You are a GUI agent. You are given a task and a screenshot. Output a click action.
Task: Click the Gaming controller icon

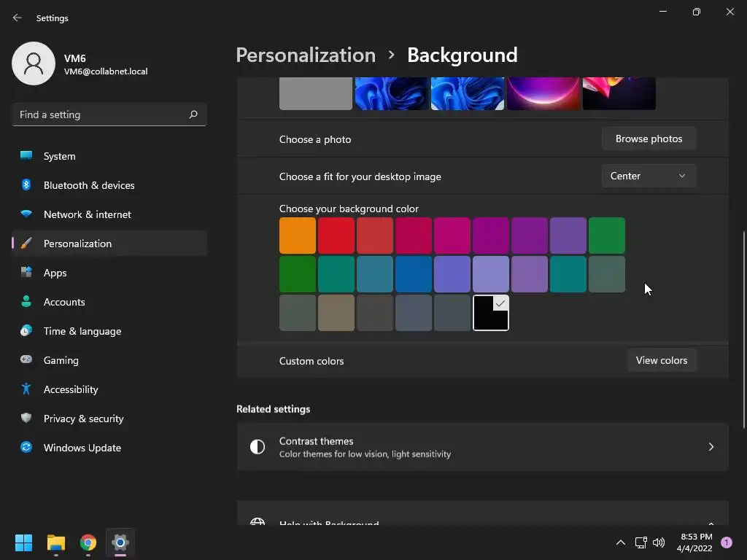click(26, 359)
